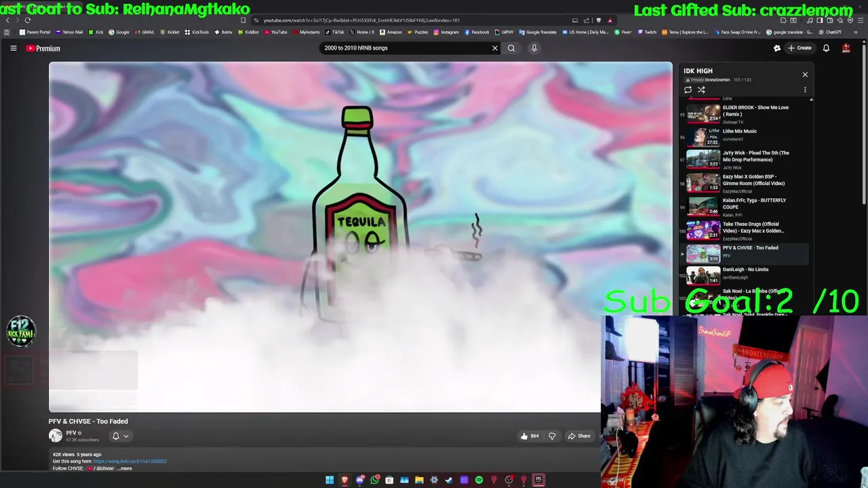Open File Explorer from taskbar

pos(419,480)
